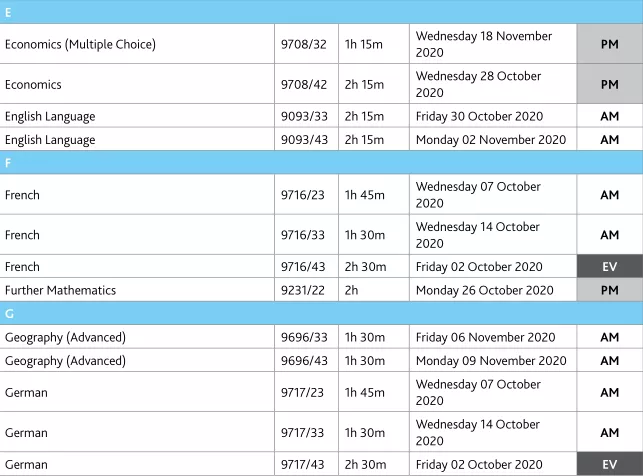Click the PM session cell for Further Mathematics

(610, 290)
